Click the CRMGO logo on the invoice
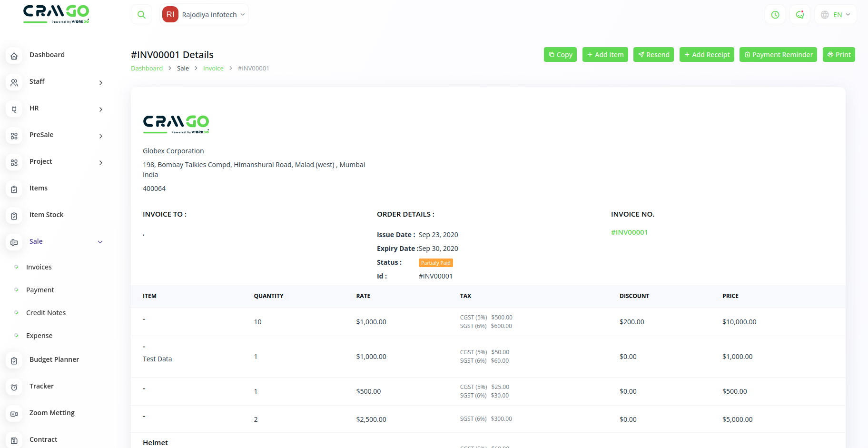Viewport: 868px width, 448px height. pyautogui.click(x=176, y=124)
